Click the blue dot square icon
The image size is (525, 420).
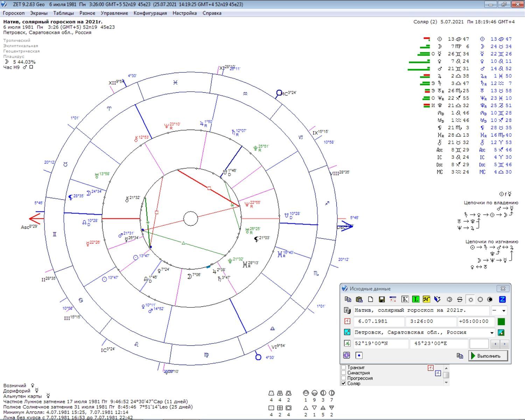coord(359,355)
